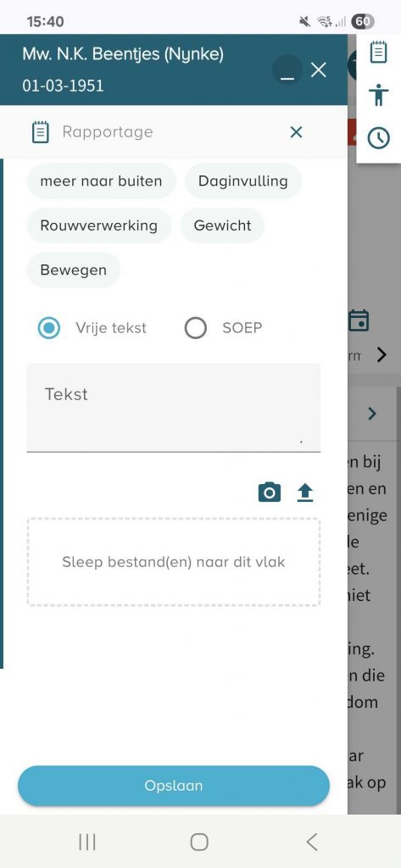Click the Opslaan save button

tap(174, 786)
